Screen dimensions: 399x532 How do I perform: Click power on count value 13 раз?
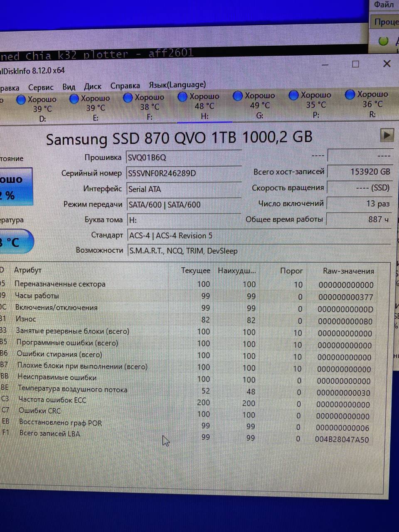click(x=359, y=203)
